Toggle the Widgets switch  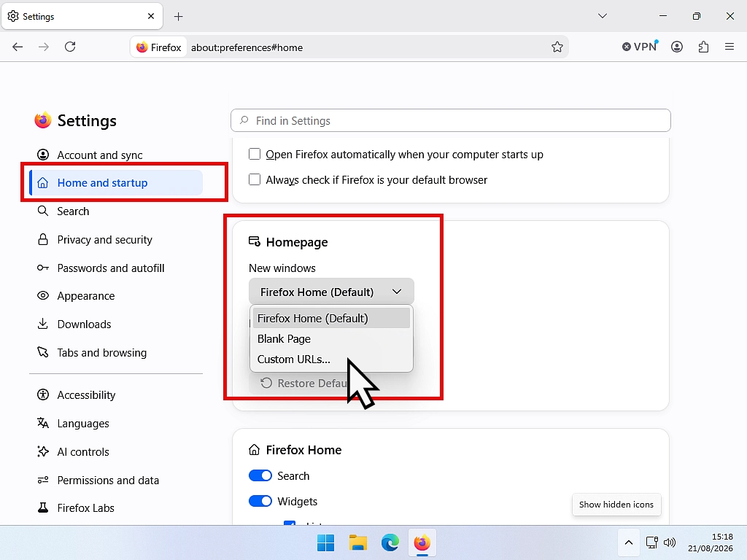click(260, 502)
